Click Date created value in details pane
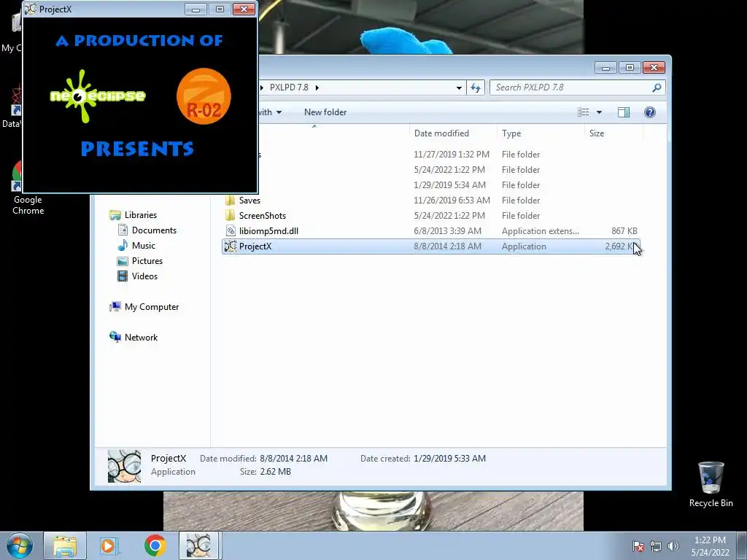The image size is (747, 560). pos(449,459)
